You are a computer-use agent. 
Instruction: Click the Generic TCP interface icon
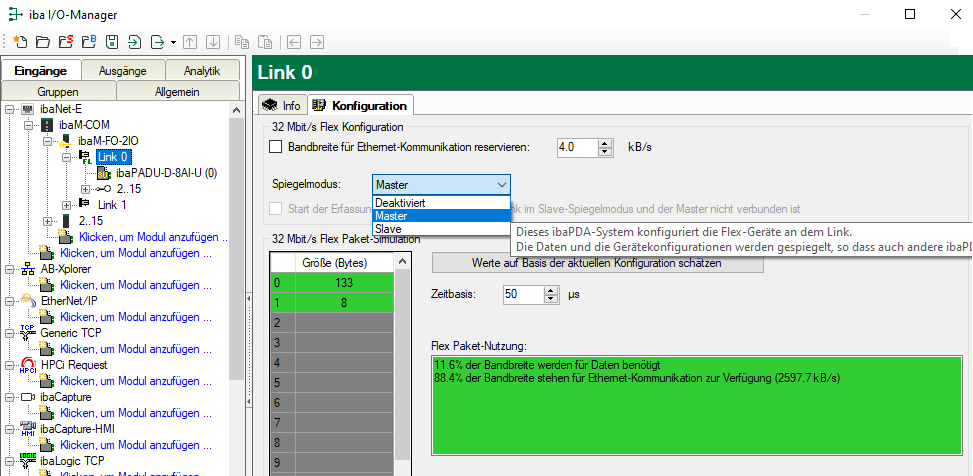pos(28,333)
